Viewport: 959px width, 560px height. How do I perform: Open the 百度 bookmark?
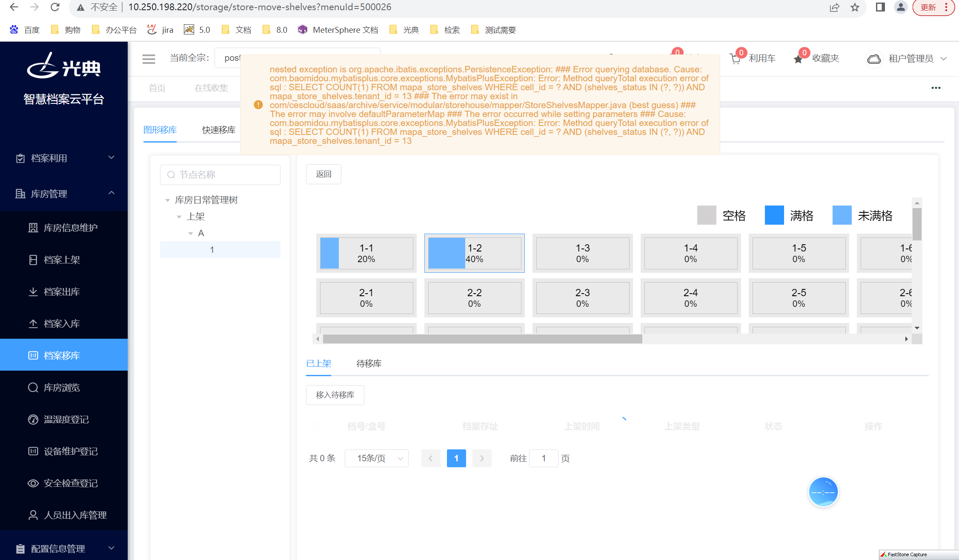point(25,30)
